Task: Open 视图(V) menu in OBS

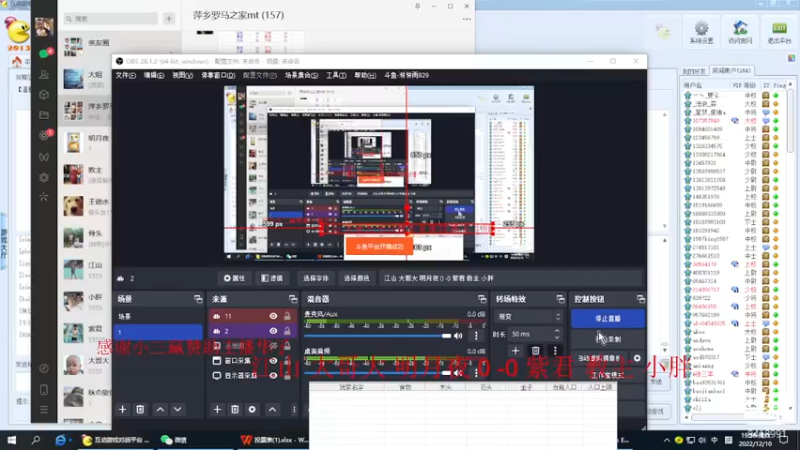Action: point(183,76)
